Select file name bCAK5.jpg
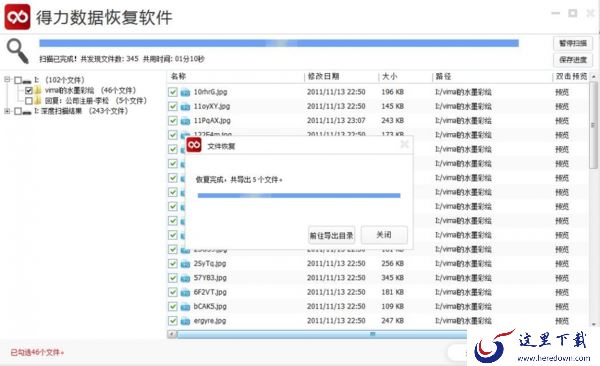 [210, 306]
